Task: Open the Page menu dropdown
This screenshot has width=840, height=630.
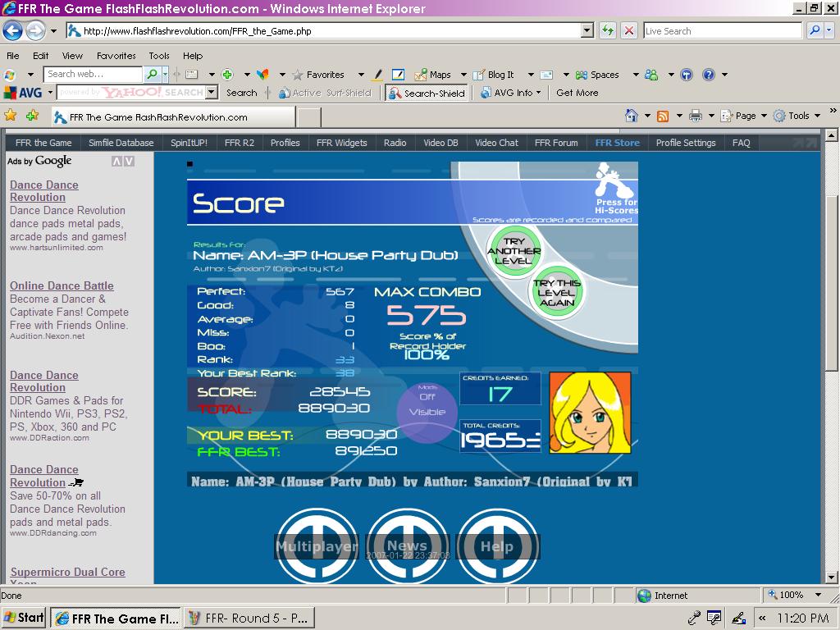Action: pyautogui.click(x=743, y=116)
